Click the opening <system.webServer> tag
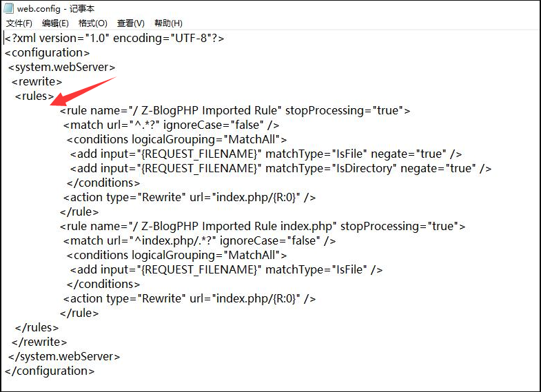Screen dimensions: 541x392 [61, 67]
